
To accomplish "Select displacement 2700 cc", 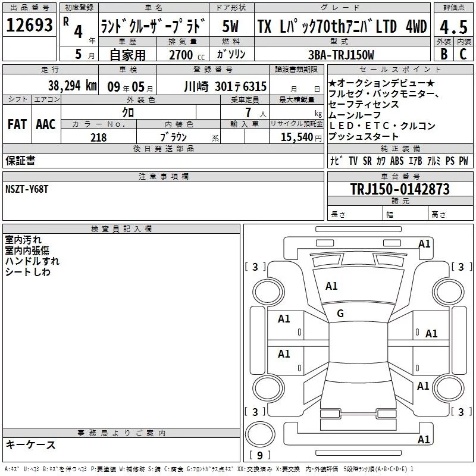I will click(187, 55).
